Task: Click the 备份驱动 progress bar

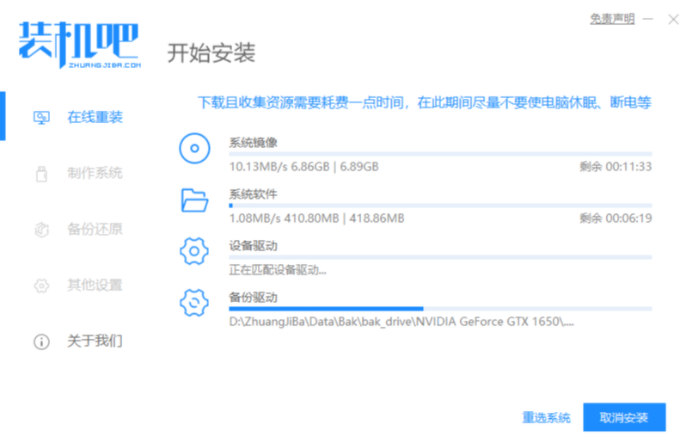Action: pos(440,309)
